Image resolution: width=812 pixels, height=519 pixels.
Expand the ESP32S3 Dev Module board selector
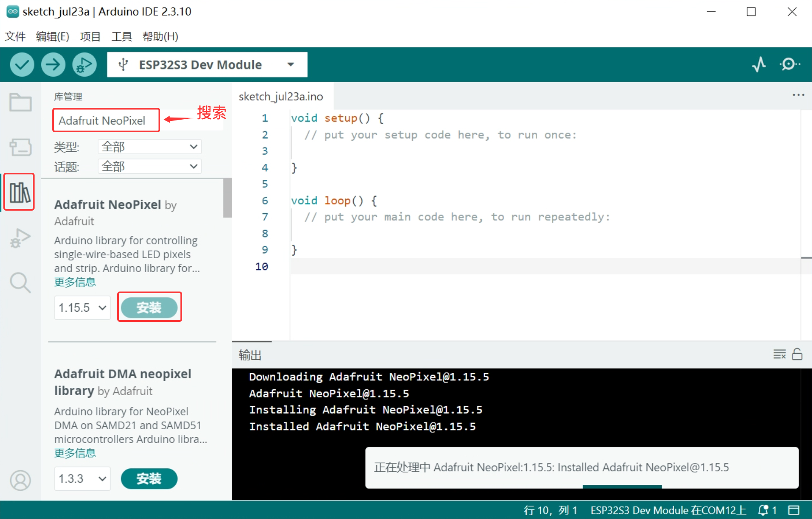(x=207, y=65)
